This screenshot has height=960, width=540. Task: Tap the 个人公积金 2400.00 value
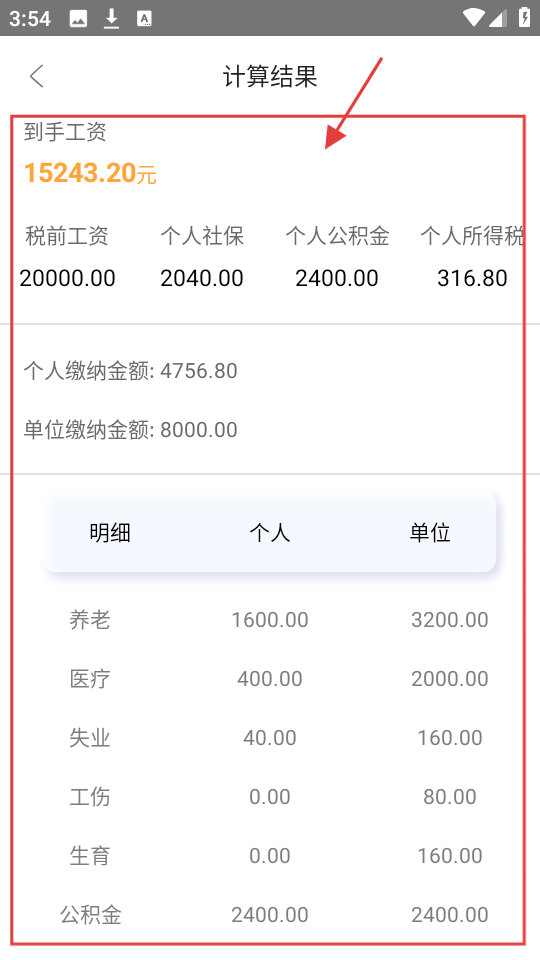337,279
